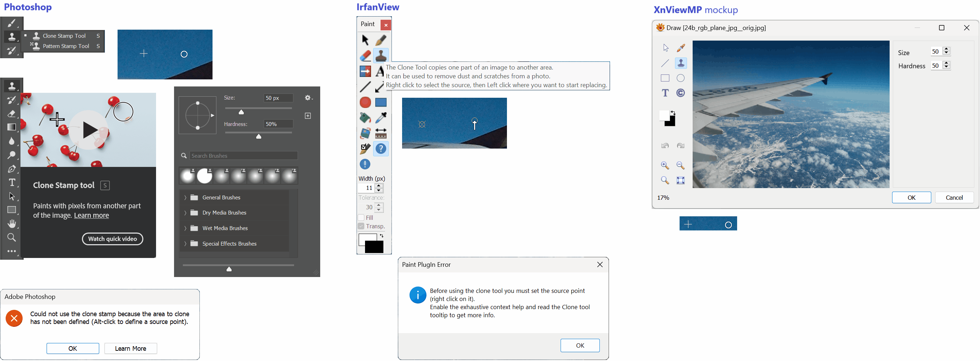Select the line tool in XnViewMP Draw

665,63
